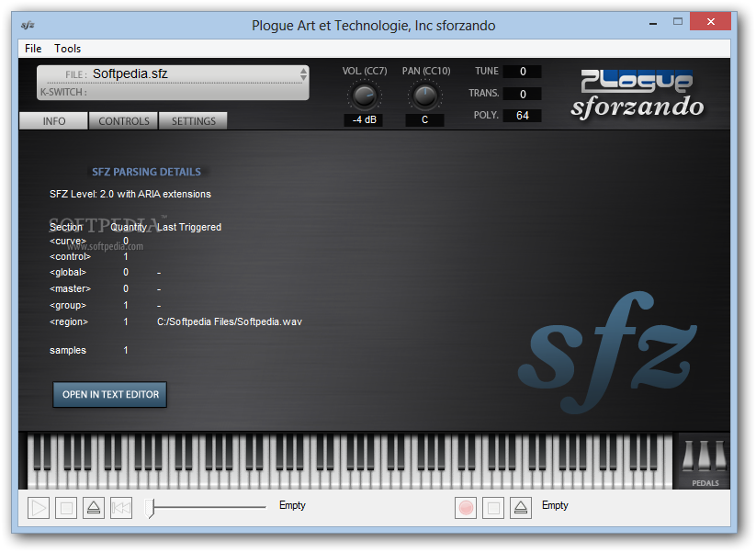Click the -4 dB volume readout

(x=364, y=119)
